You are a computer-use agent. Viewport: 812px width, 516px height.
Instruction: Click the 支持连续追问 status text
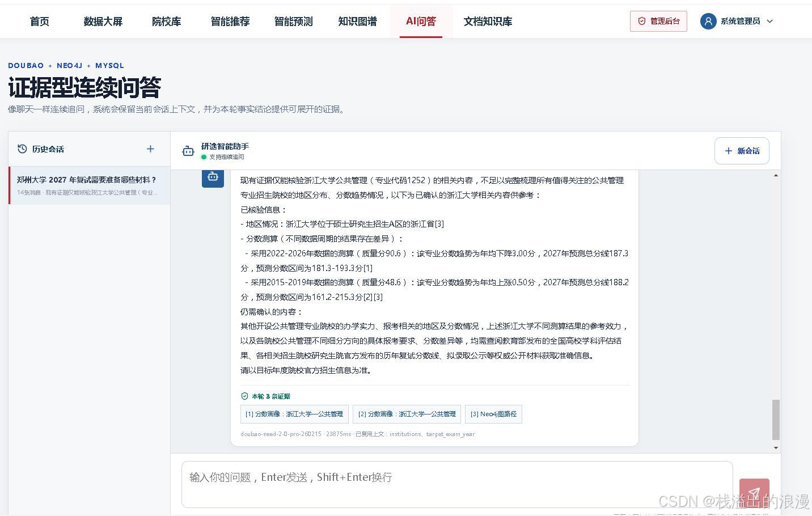click(x=227, y=157)
